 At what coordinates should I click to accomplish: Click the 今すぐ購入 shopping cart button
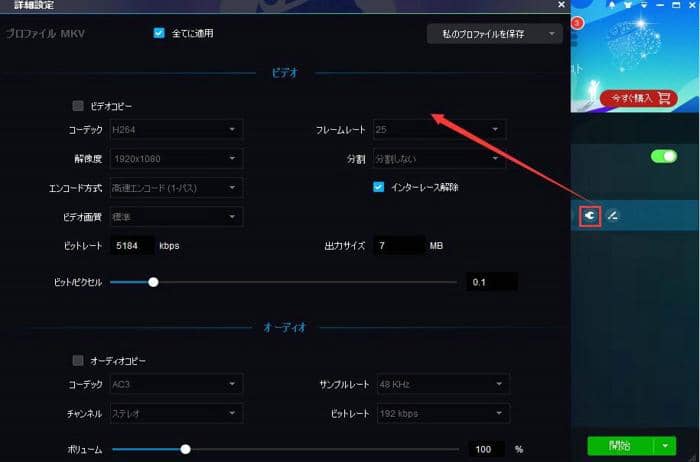[x=639, y=98]
